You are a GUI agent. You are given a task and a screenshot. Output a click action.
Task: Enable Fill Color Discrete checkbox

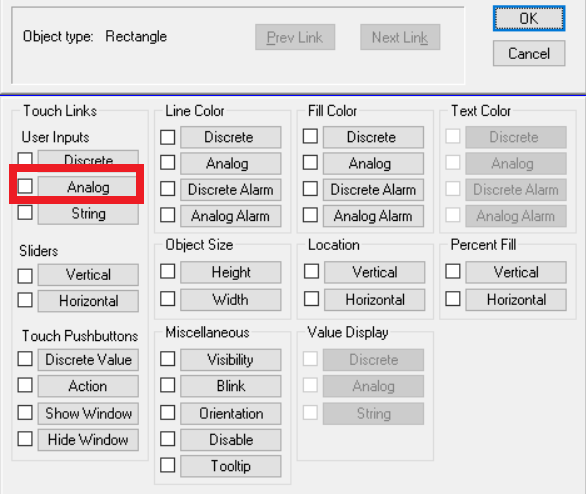click(310, 136)
